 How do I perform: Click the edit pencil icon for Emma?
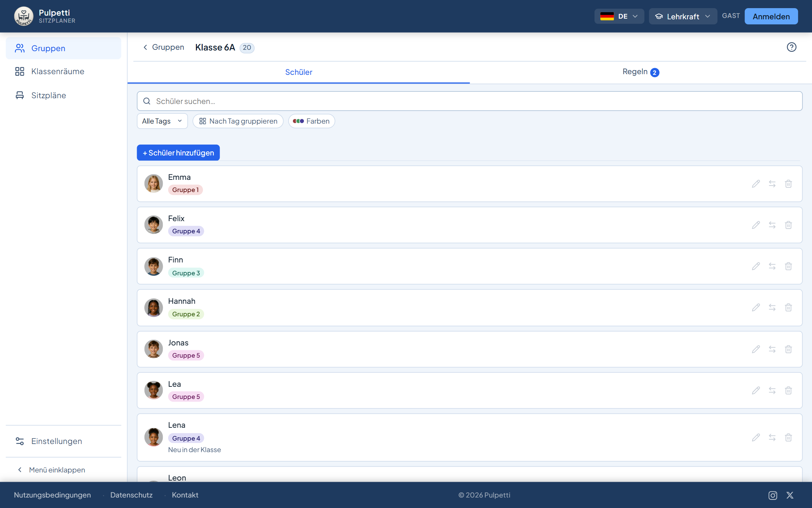point(756,184)
